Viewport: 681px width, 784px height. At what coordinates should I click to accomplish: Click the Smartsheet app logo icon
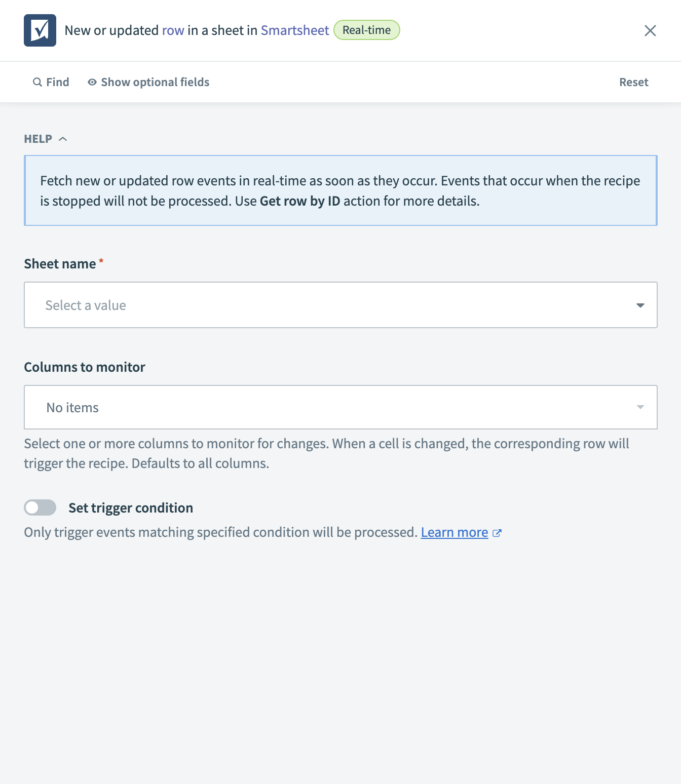(x=40, y=30)
